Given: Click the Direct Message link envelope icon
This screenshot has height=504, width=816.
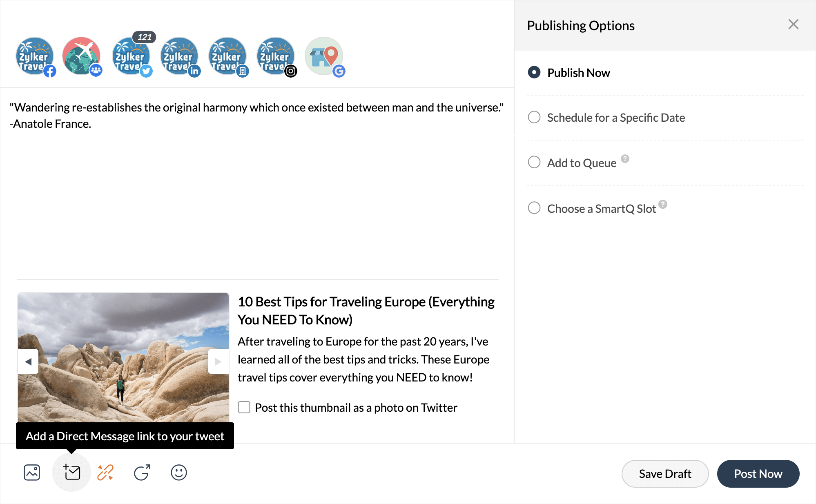Looking at the screenshot, I should [x=71, y=473].
